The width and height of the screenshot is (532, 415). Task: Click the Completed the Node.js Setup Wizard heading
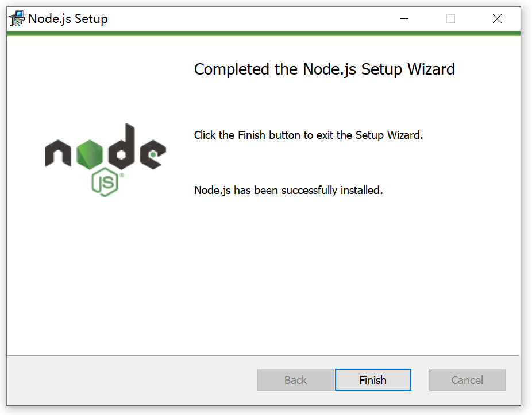click(x=324, y=69)
